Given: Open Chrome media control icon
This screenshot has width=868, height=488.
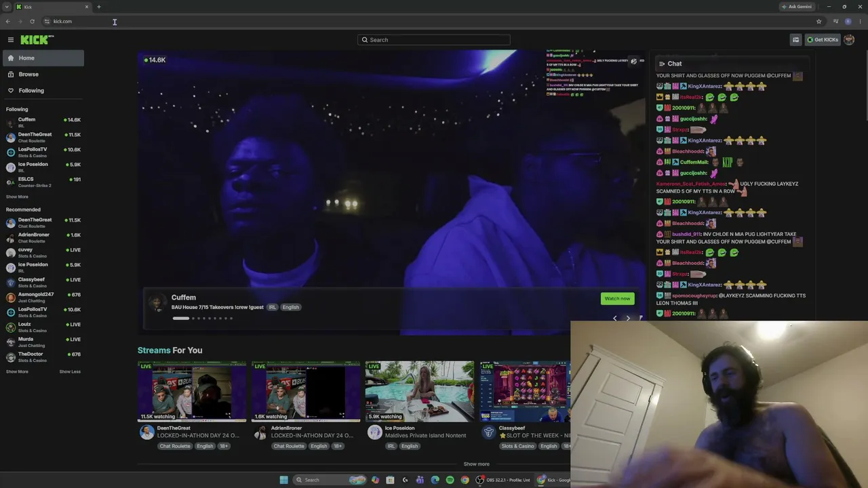Looking at the screenshot, I should pyautogui.click(x=835, y=22).
